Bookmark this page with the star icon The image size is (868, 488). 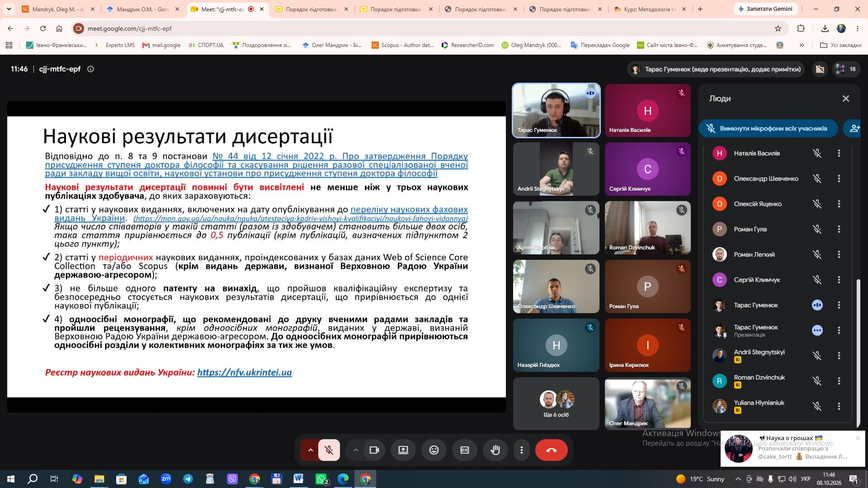[778, 28]
